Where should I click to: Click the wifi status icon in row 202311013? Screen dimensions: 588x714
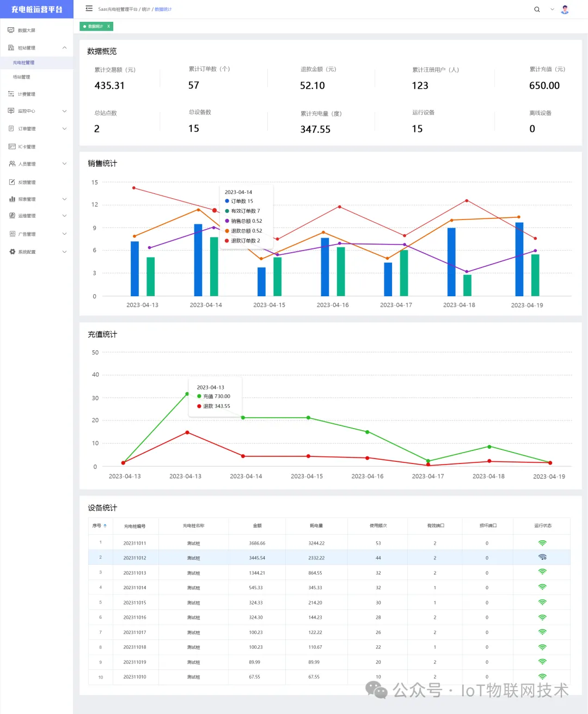click(542, 572)
